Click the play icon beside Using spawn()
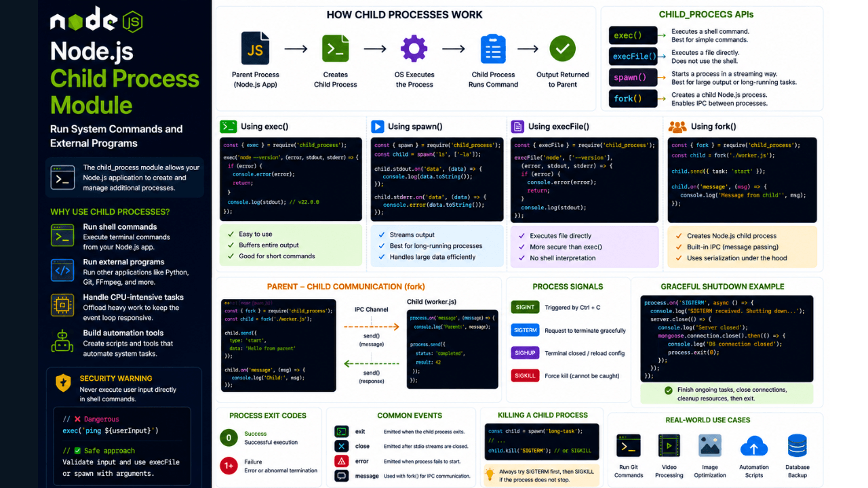 (377, 126)
